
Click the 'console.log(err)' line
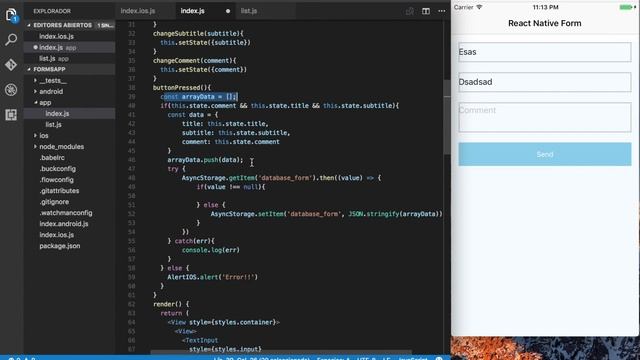(211, 250)
